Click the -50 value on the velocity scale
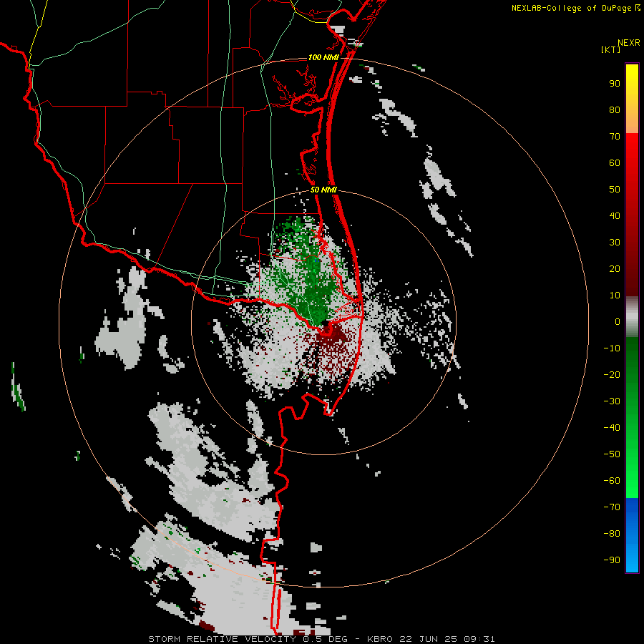Viewport: 644px width, 644px height. tap(612, 454)
